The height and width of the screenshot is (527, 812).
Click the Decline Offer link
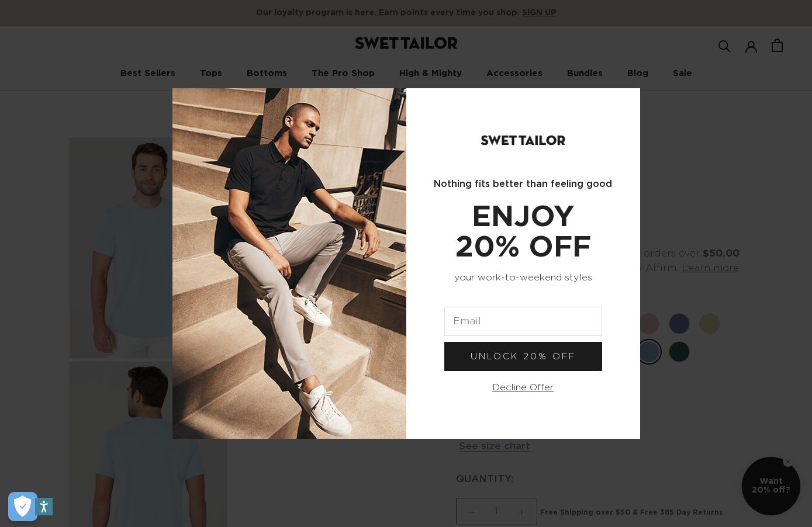point(523,387)
